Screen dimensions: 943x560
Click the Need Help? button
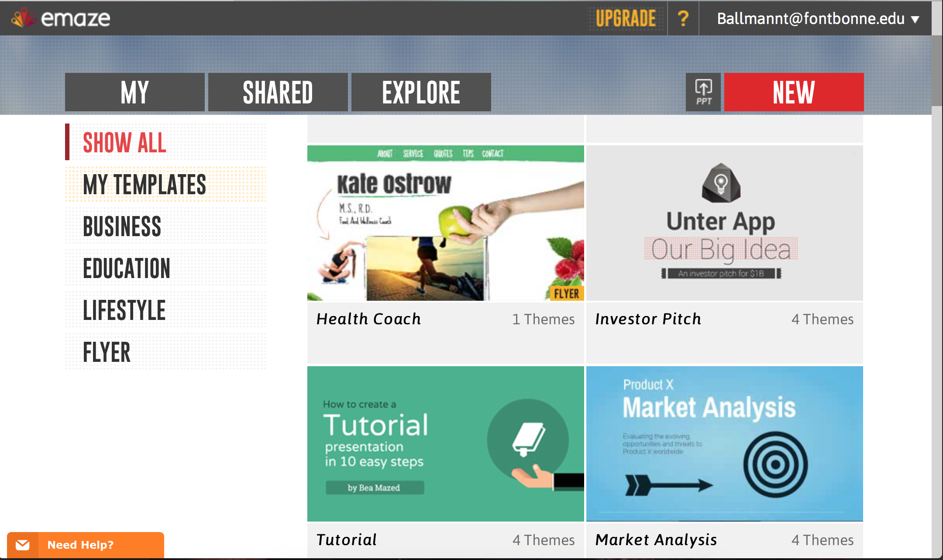pyautogui.click(x=86, y=545)
